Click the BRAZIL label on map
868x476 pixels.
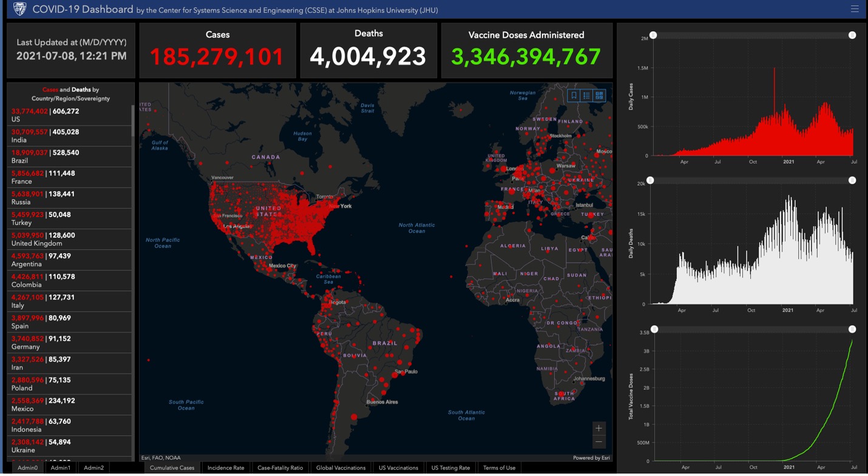click(385, 343)
